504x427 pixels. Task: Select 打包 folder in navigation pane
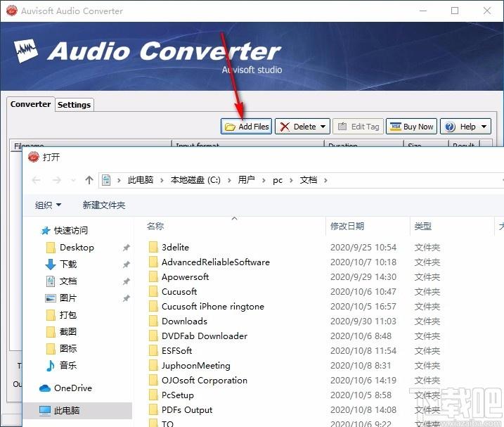68,314
